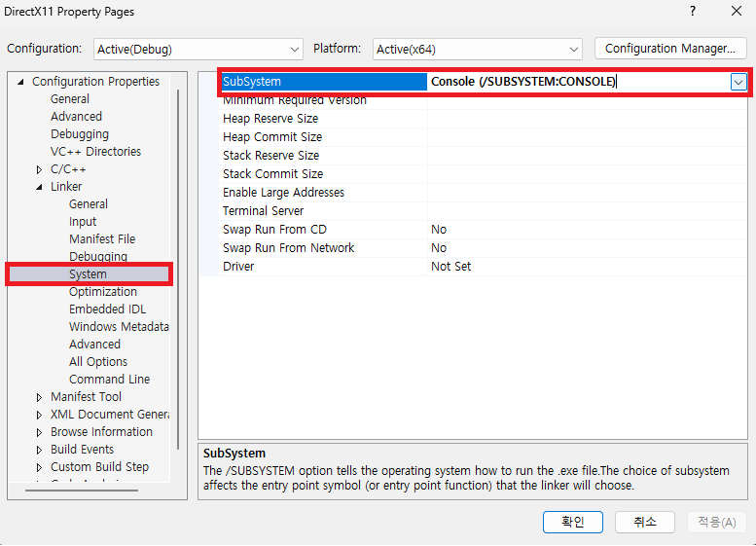The image size is (756, 546).
Task: Confirm with the 확인 button
Action: click(573, 522)
